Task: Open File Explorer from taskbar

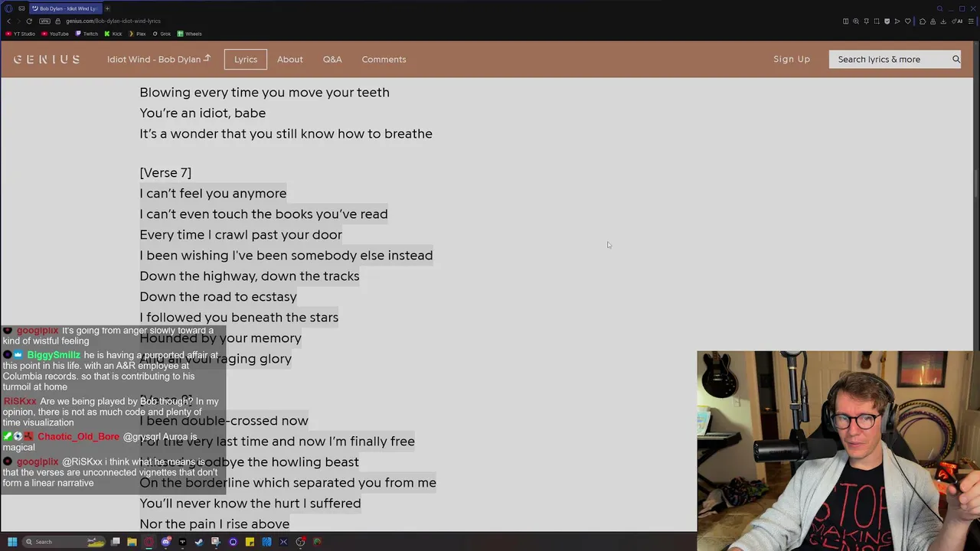Action: (x=132, y=542)
